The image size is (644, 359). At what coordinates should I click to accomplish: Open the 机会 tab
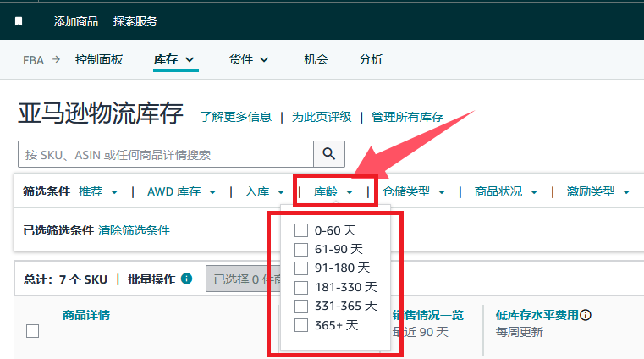(x=316, y=60)
